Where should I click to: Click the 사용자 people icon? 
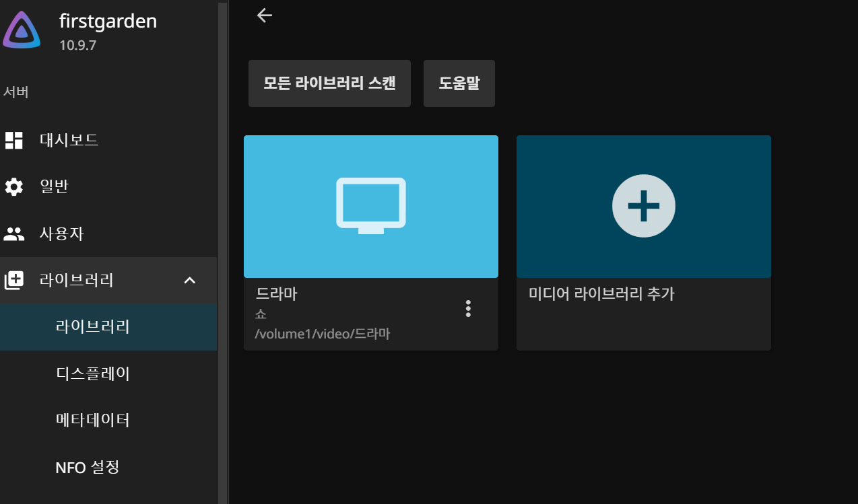(x=14, y=234)
